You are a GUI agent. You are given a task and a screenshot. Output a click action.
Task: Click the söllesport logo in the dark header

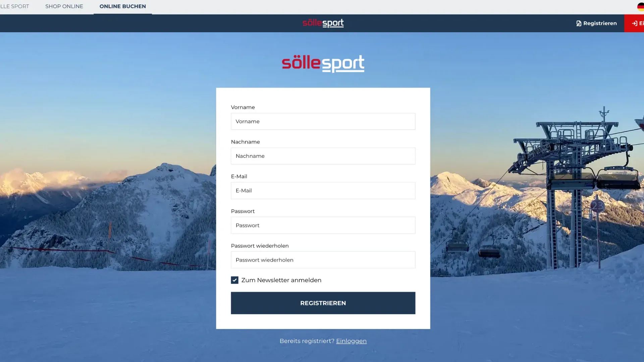[323, 23]
